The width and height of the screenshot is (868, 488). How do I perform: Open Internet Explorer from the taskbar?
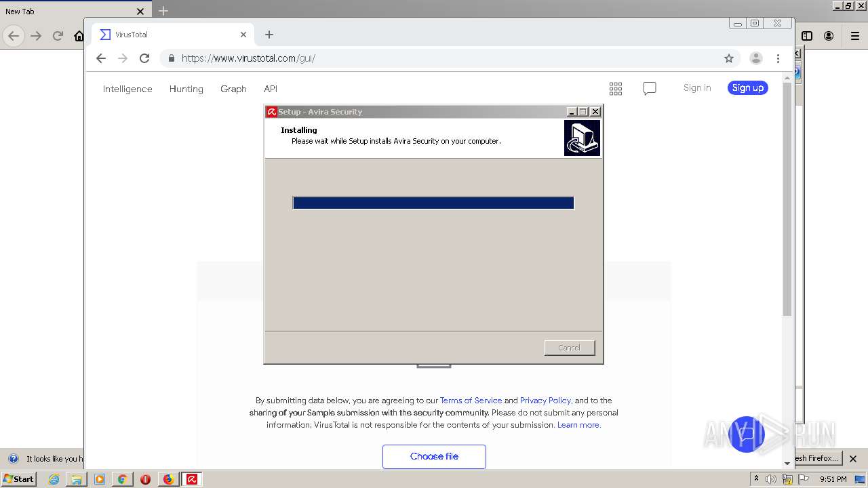pos(54,479)
